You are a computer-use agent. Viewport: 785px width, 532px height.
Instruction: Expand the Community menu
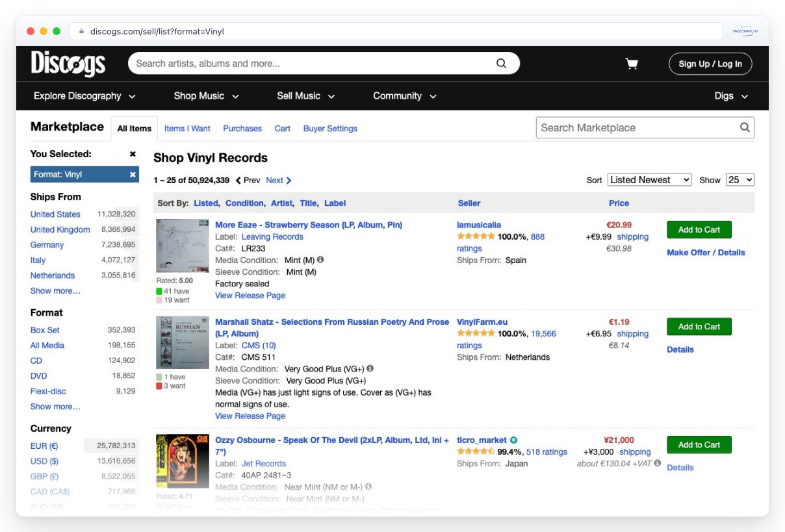404,96
